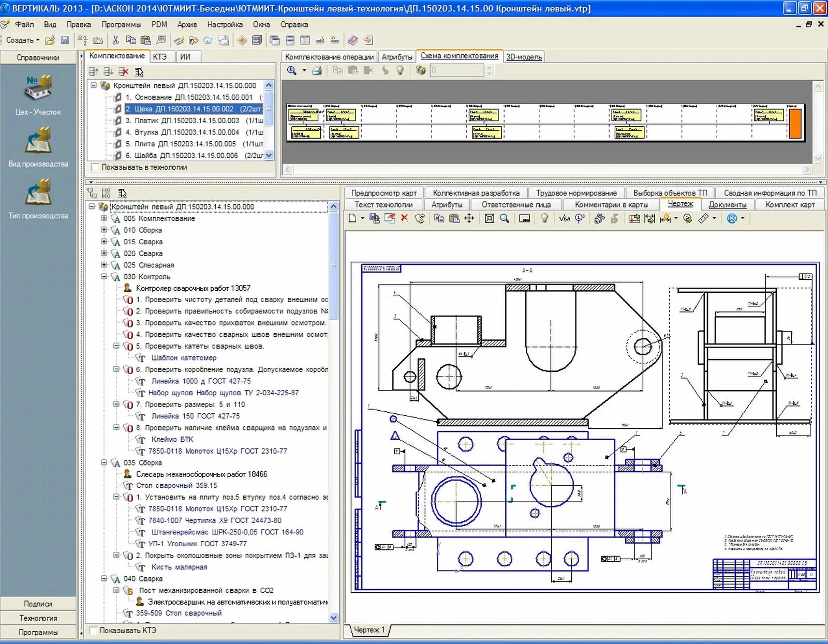The image size is (828, 644).
Task: Open the Трудовое нормирование tab
Action: pyautogui.click(x=576, y=193)
